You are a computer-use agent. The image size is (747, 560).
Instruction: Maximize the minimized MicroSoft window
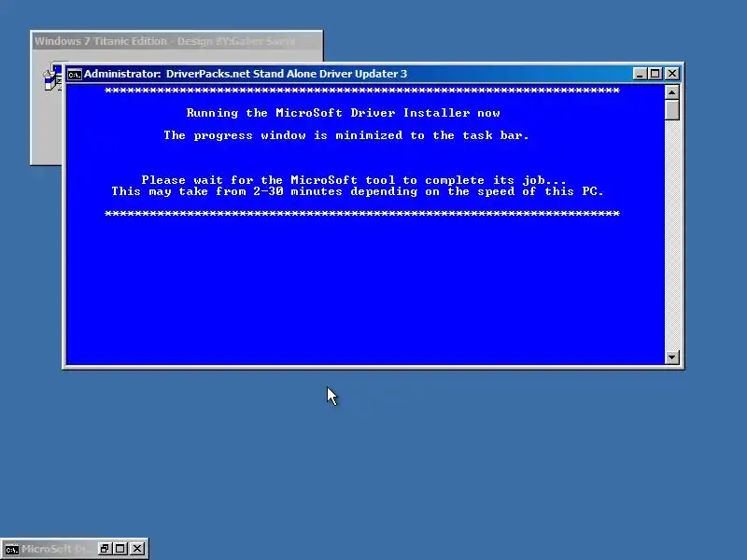[120, 549]
